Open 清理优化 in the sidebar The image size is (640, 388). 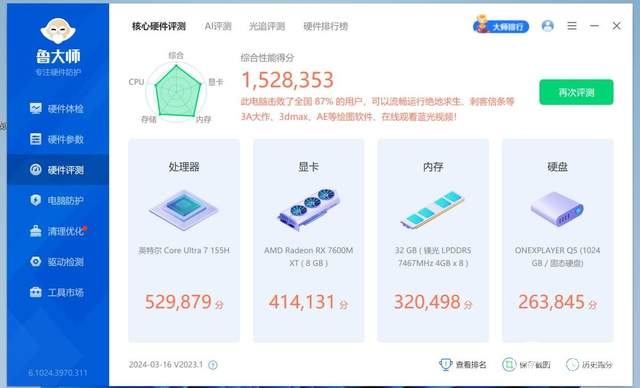57,231
